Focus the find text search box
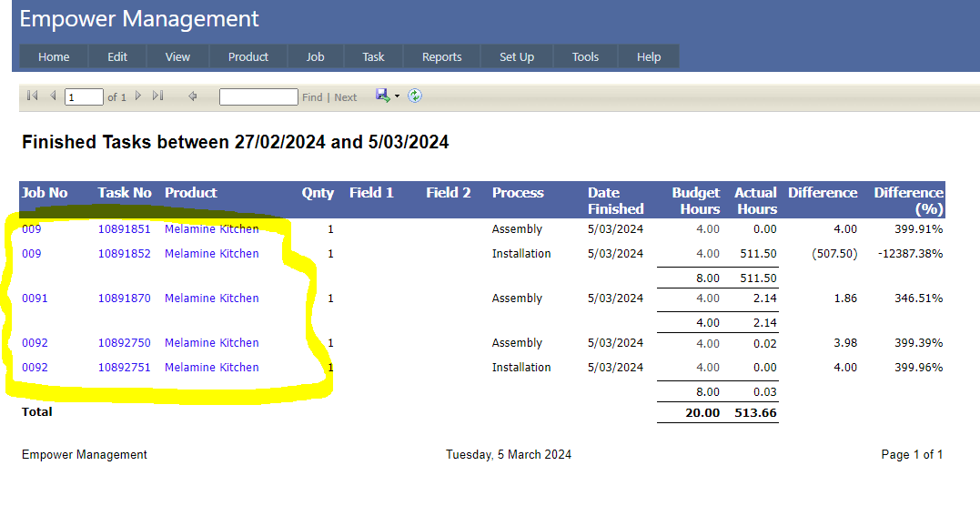 [258, 96]
